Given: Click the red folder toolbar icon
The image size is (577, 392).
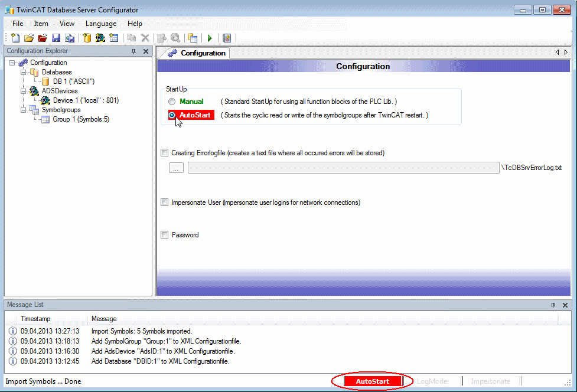Looking at the screenshot, I should tap(43, 38).
